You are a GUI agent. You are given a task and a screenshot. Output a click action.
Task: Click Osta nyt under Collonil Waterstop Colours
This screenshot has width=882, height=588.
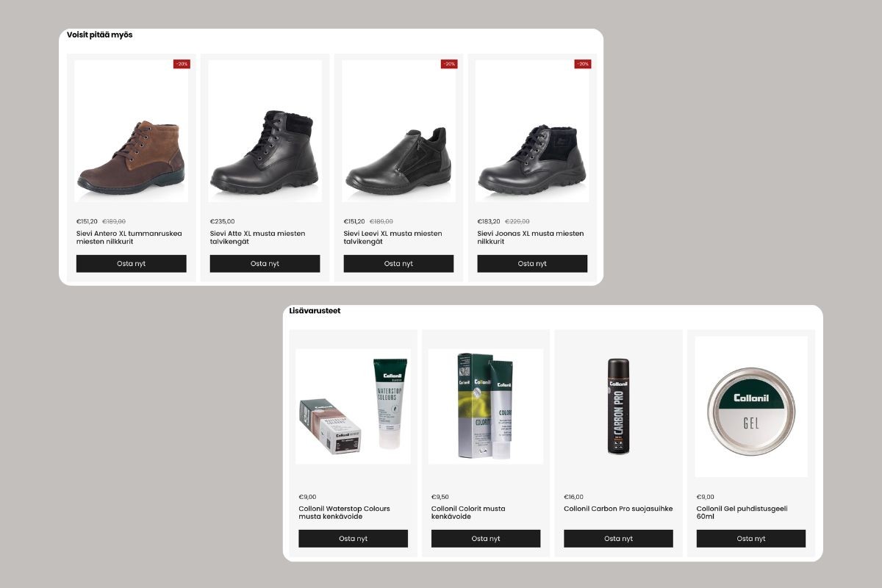(353, 539)
